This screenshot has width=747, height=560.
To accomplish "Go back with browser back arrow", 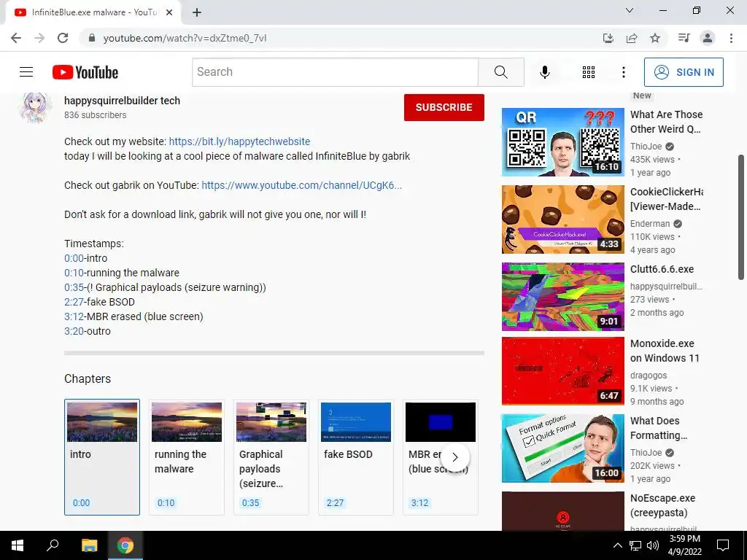I will click(x=16, y=38).
